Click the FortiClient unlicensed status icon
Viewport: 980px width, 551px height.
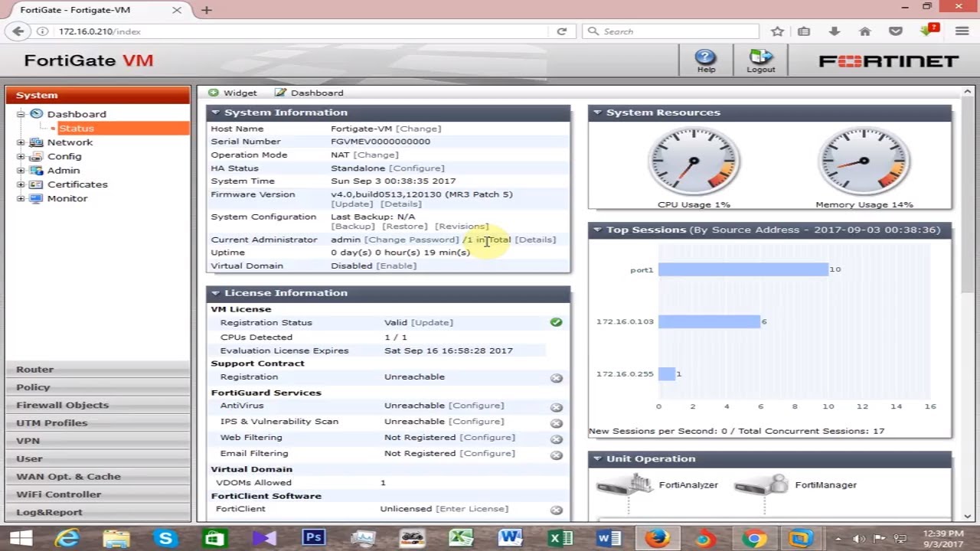point(556,510)
